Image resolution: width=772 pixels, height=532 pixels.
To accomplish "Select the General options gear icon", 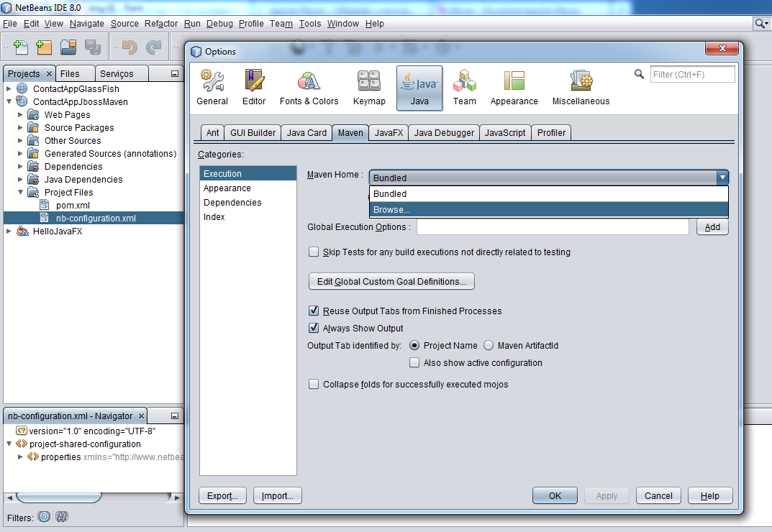I will coord(212,86).
